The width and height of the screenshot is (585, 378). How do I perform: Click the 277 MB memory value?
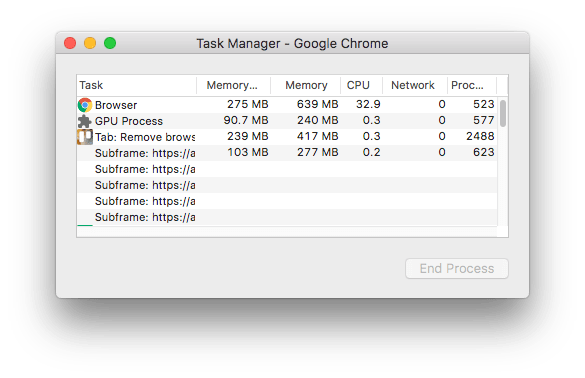[x=317, y=152]
